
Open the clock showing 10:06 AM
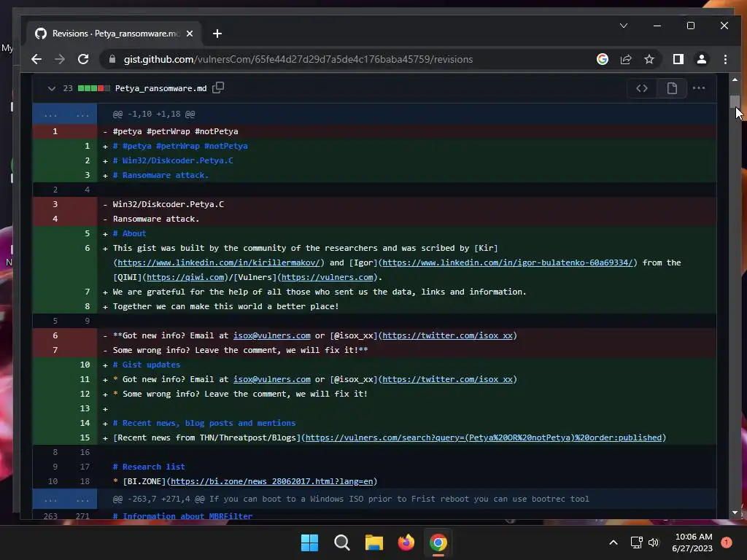point(693,542)
